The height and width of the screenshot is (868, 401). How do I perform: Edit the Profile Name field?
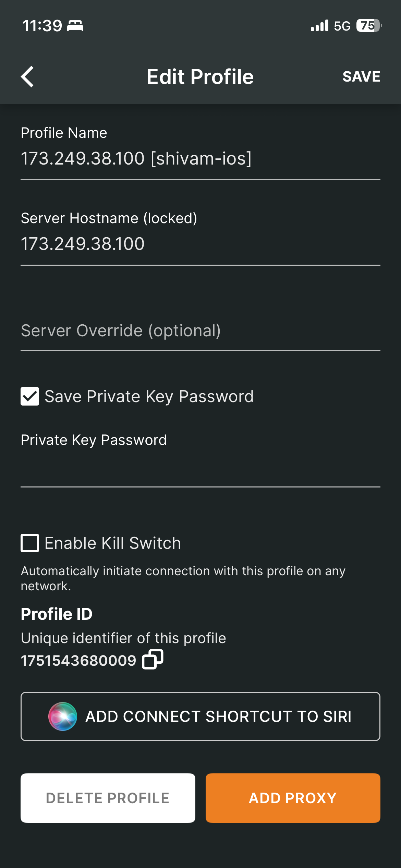[x=200, y=159]
